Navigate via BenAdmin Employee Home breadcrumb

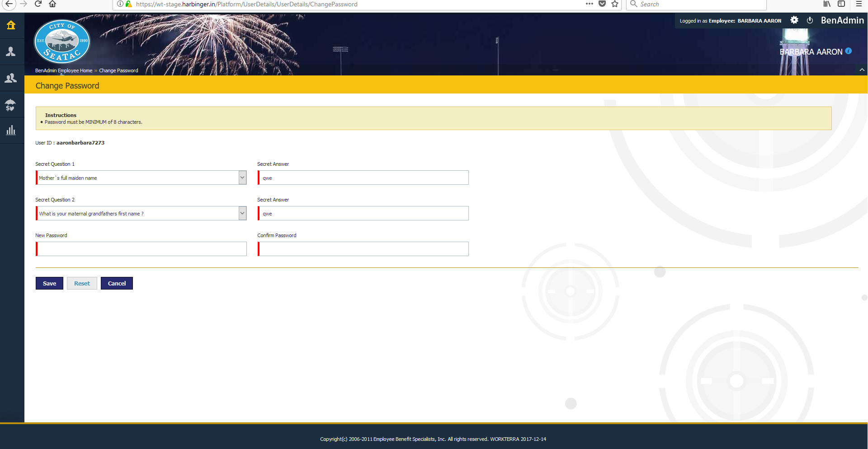click(x=63, y=70)
